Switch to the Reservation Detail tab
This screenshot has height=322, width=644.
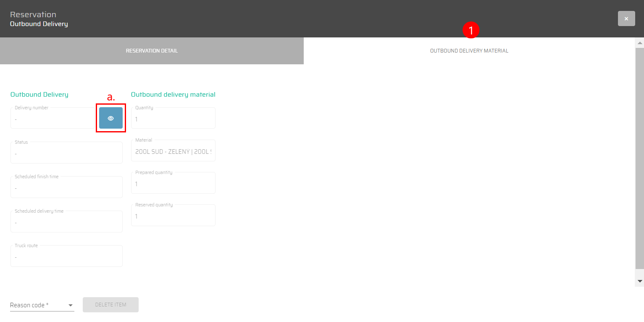[x=152, y=51]
